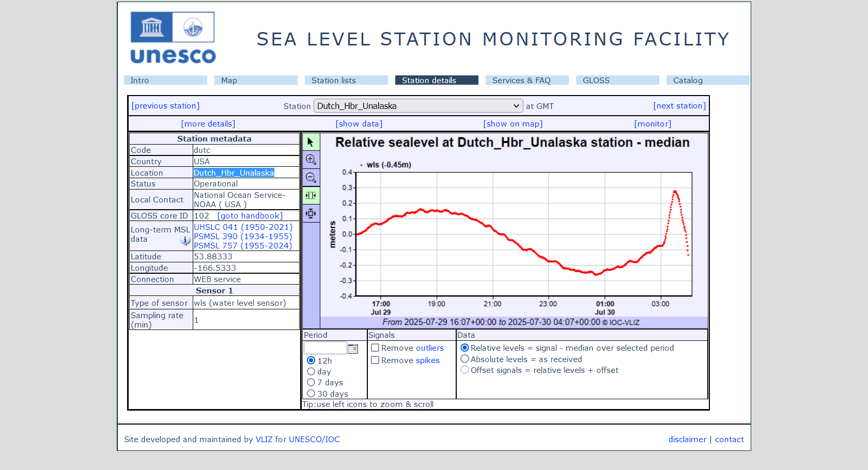This screenshot has height=470, width=868.
Task: Switch to Station details tab
Action: [x=437, y=80]
